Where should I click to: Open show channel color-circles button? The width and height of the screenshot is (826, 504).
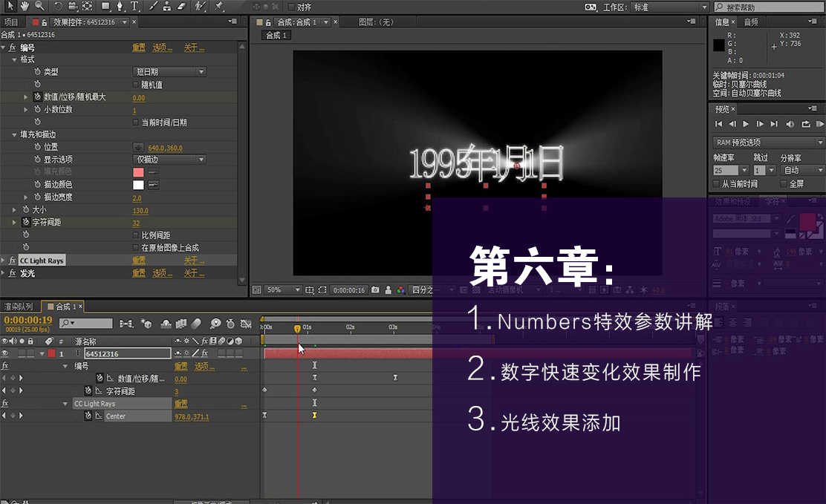coord(401,289)
